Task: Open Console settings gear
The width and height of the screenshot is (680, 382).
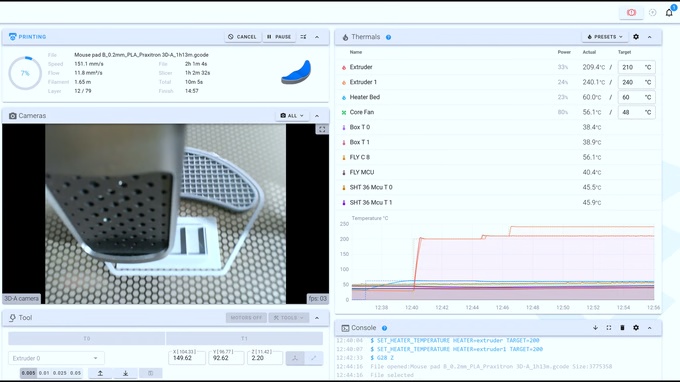Action: [x=636, y=328]
